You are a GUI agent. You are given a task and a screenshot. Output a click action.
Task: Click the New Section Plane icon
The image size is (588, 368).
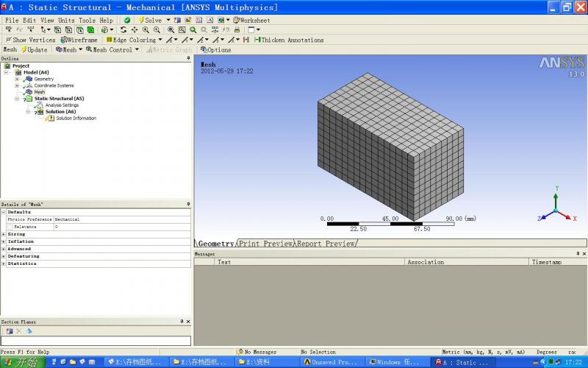[x=9, y=331]
